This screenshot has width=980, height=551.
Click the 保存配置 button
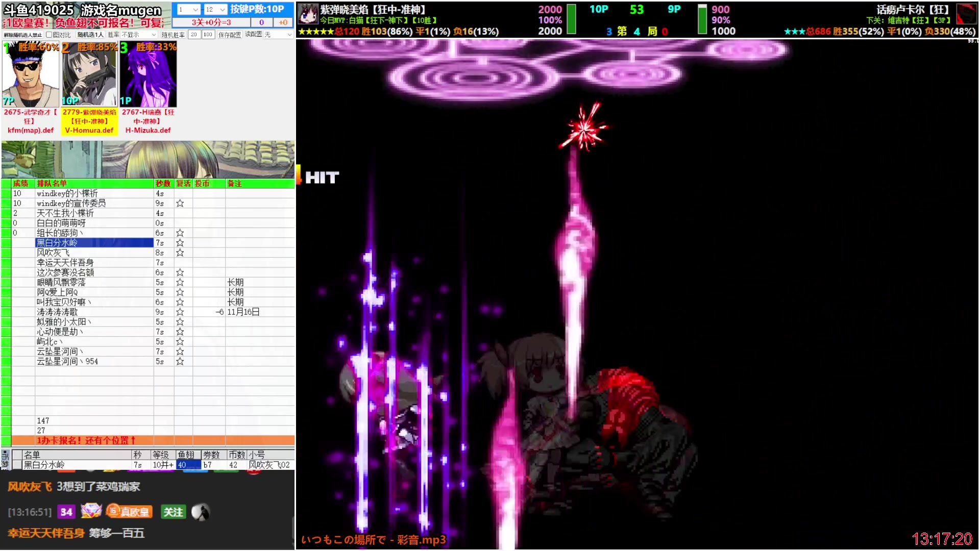pyautogui.click(x=230, y=35)
